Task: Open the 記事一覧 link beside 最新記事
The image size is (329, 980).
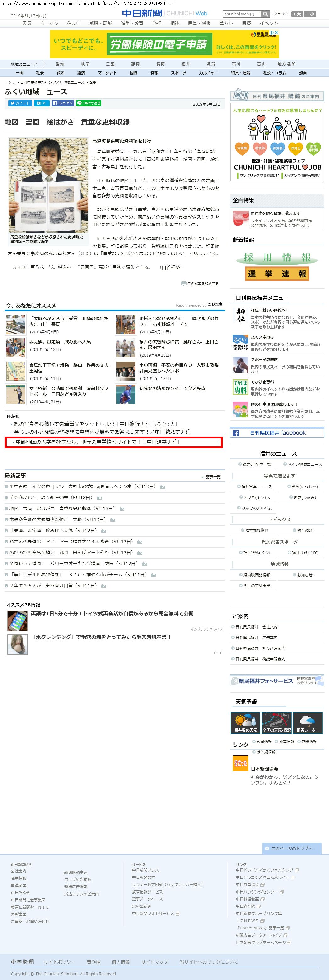Action: pyautogui.click(x=213, y=477)
